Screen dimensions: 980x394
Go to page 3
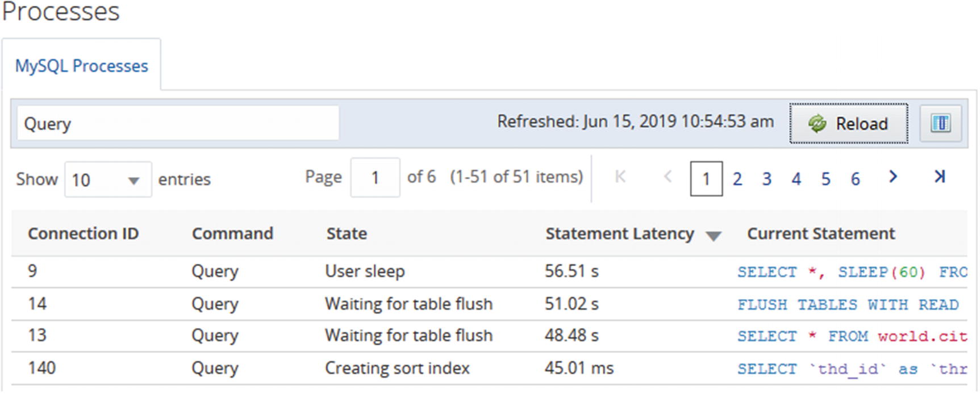pyautogui.click(x=767, y=179)
